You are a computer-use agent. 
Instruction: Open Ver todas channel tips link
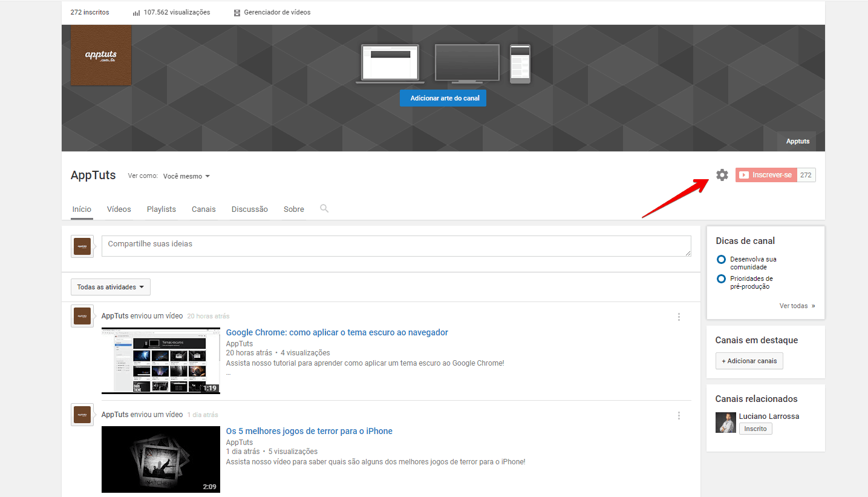tap(797, 306)
